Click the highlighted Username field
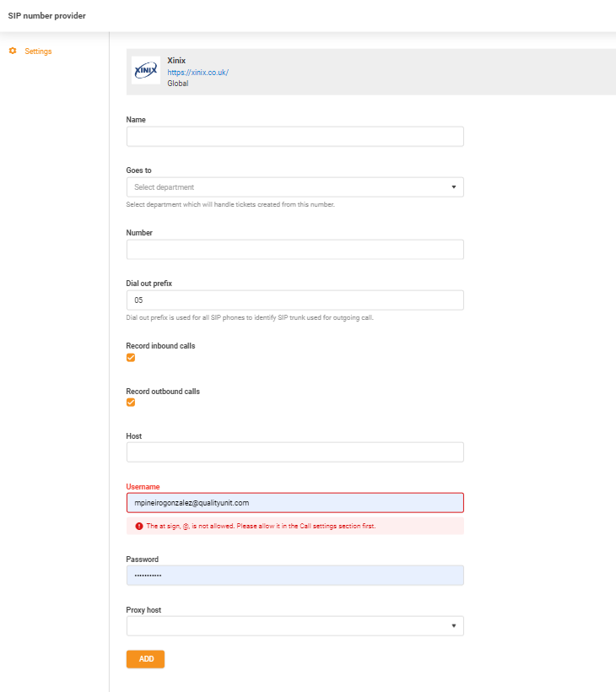Screen dimensions: 616x692 point(294,502)
